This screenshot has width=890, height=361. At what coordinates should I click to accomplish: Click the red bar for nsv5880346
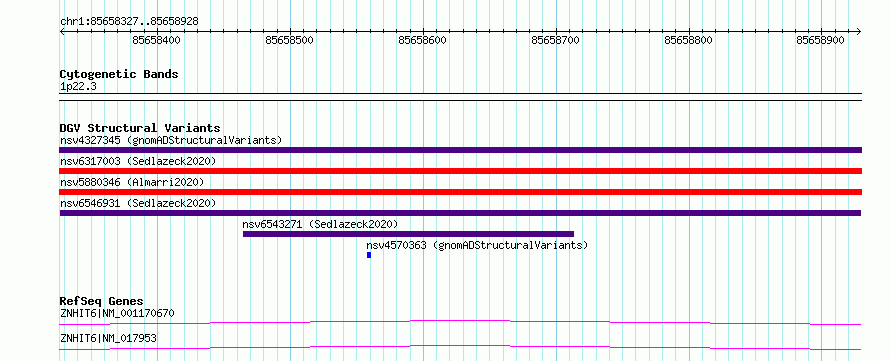pos(460,192)
